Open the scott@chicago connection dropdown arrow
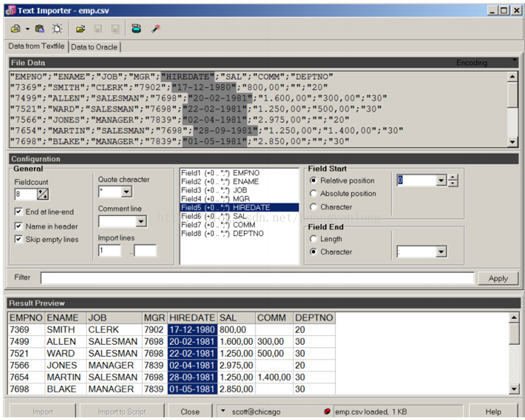 223,411
